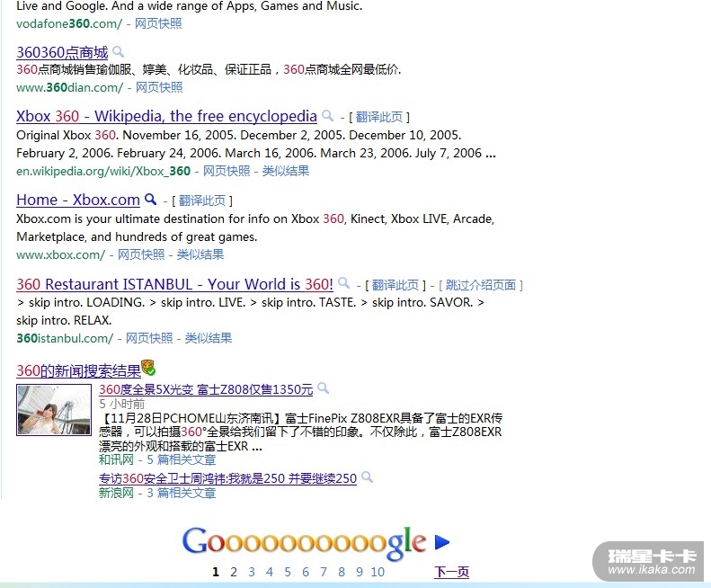Click 翻译此页 next to Home - Xbox.com
Viewport: 711px width, 588px height.
click(201, 200)
